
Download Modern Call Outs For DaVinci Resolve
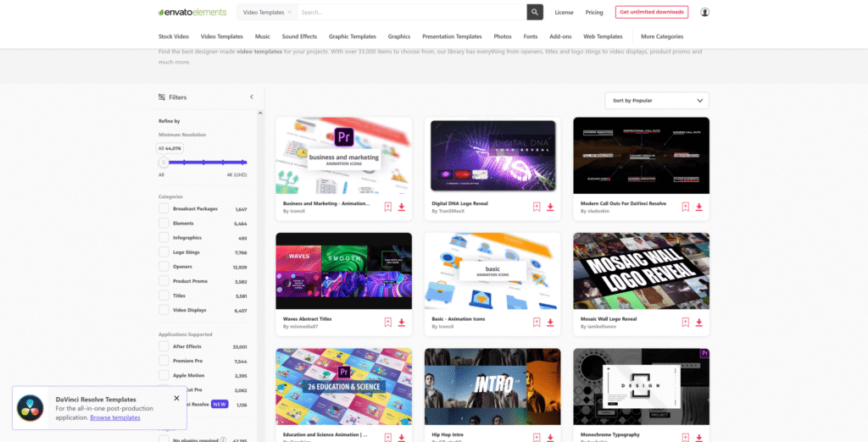699,207
